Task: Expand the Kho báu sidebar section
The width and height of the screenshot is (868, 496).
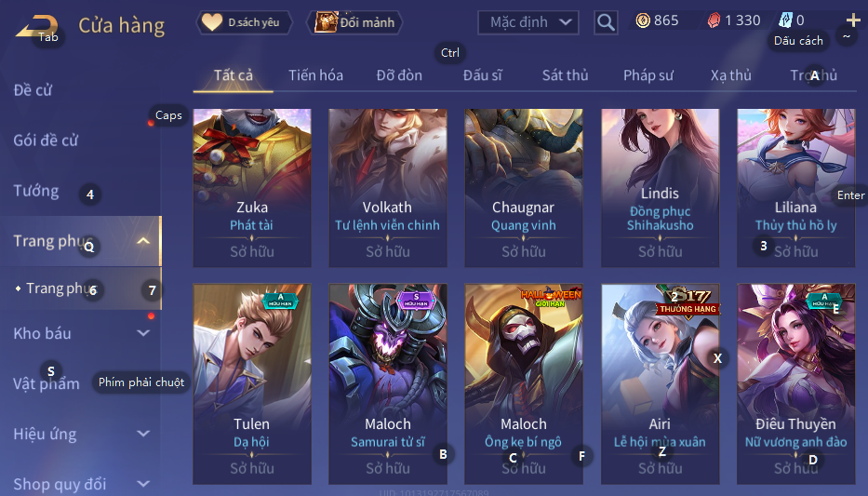Action: [x=143, y=333]
